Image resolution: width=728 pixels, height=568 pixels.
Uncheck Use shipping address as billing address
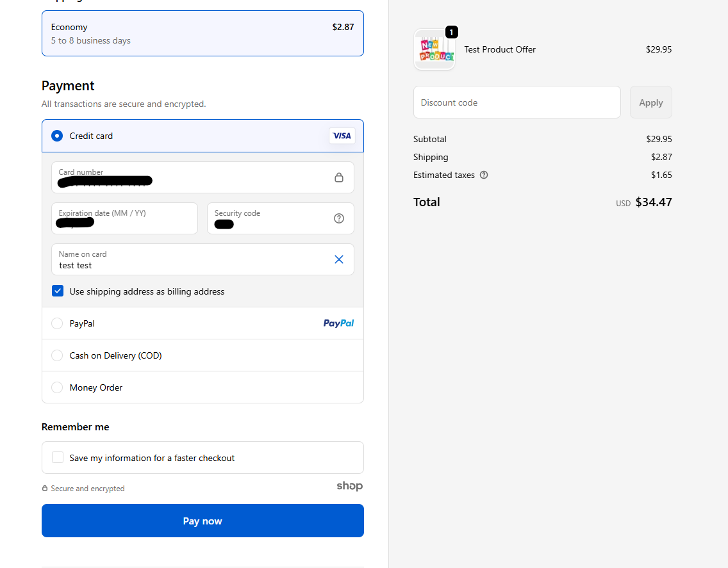[x=58, y=291]
